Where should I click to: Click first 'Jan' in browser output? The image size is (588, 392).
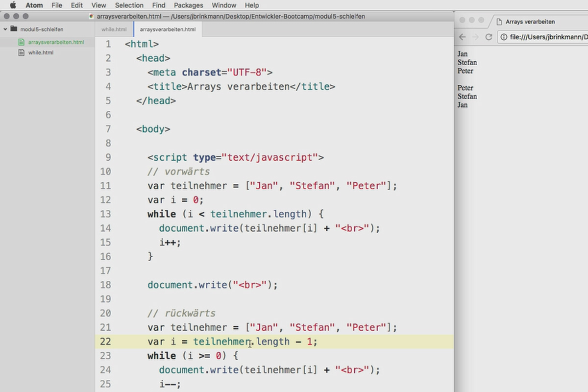coord(463,54)
